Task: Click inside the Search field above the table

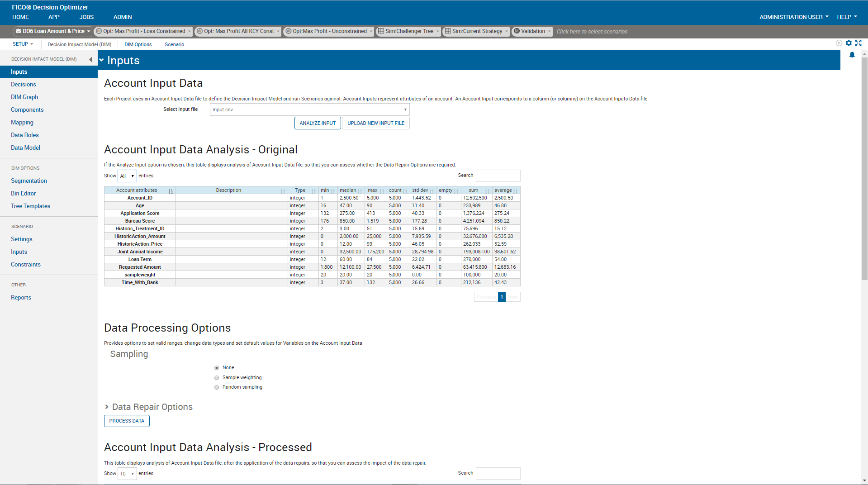Action: pos(498,176)
